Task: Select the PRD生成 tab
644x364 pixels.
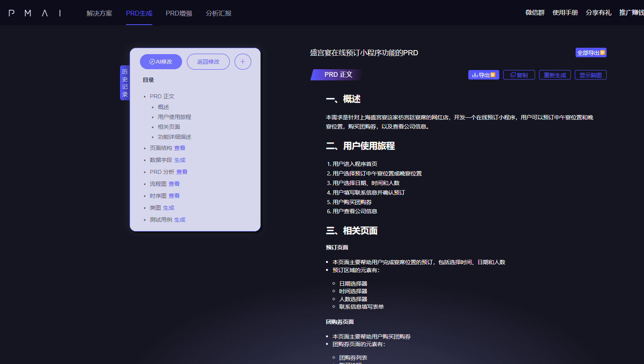Action: [x=139, y=13]
